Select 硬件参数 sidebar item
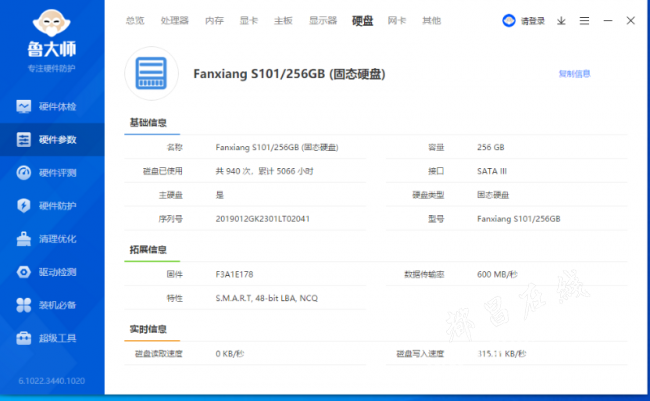Image resolution: width=650 pixels, height=401 pixels. coord(52,140)
